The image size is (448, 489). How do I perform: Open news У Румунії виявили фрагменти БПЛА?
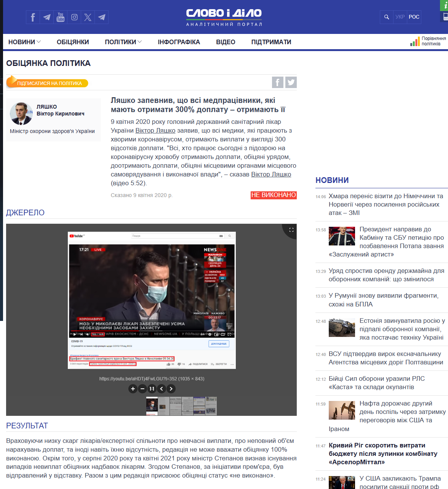[384, 300]
